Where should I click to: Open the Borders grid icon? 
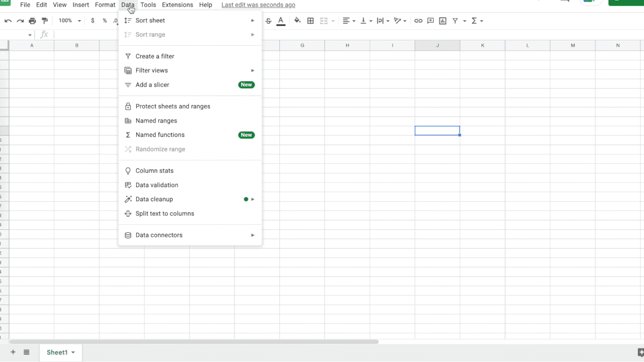tap(310, 21)
